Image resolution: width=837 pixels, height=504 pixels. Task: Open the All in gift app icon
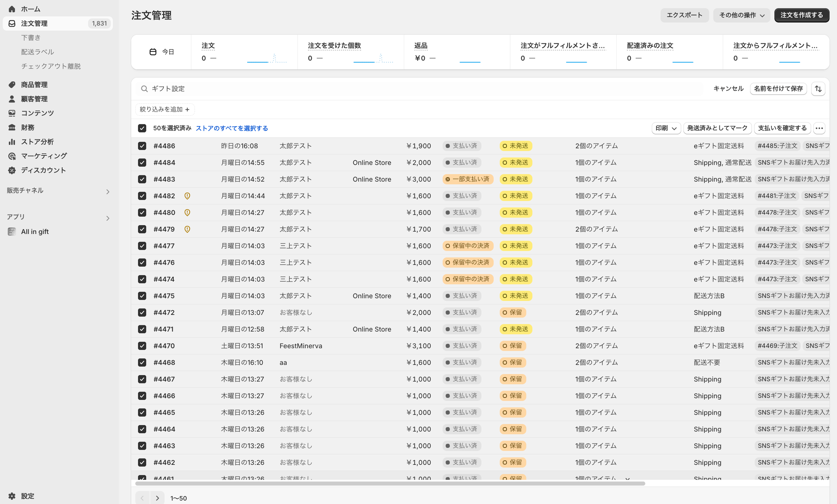[x=12, y=232]
